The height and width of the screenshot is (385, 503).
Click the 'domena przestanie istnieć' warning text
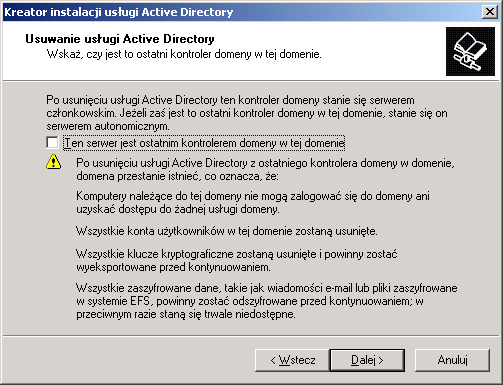[265, 169]
